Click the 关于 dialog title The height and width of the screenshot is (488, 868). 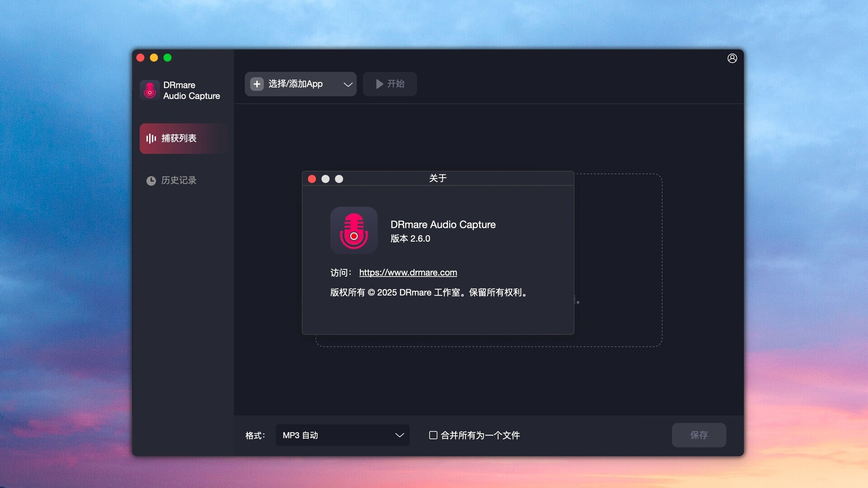(438, 178)
